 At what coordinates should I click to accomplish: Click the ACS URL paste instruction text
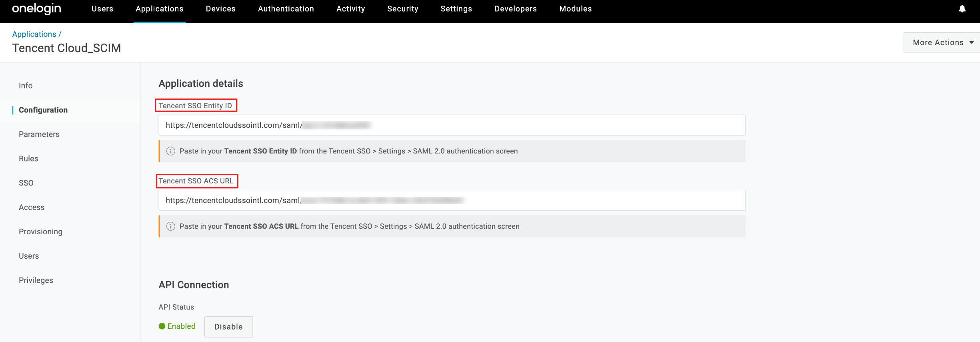click(350, 226)
